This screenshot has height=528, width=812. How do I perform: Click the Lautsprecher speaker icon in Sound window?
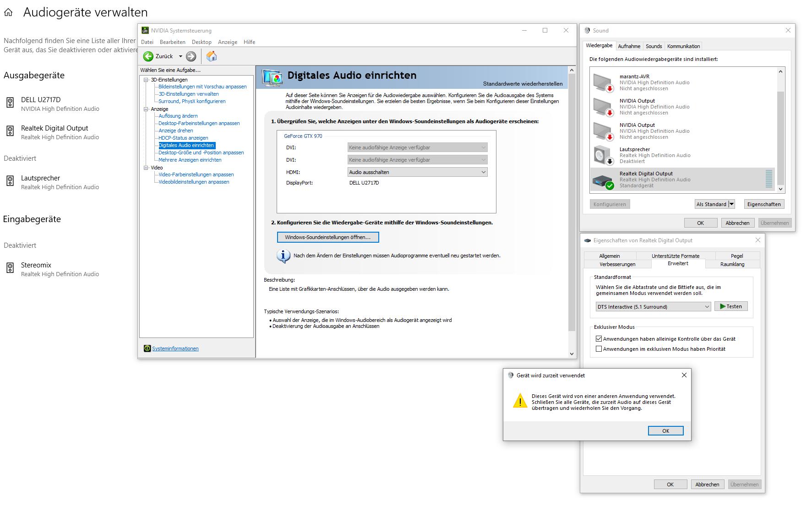pos(603,155)
